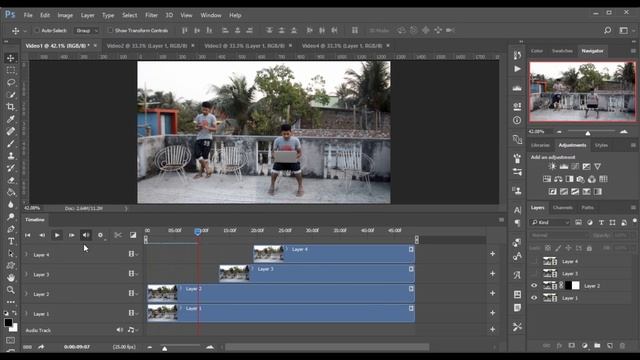Image resolution: width=640 pixels, height=360 pixels.
Task: Expand Layer 2 track in timeline
Action: [27, 294]
